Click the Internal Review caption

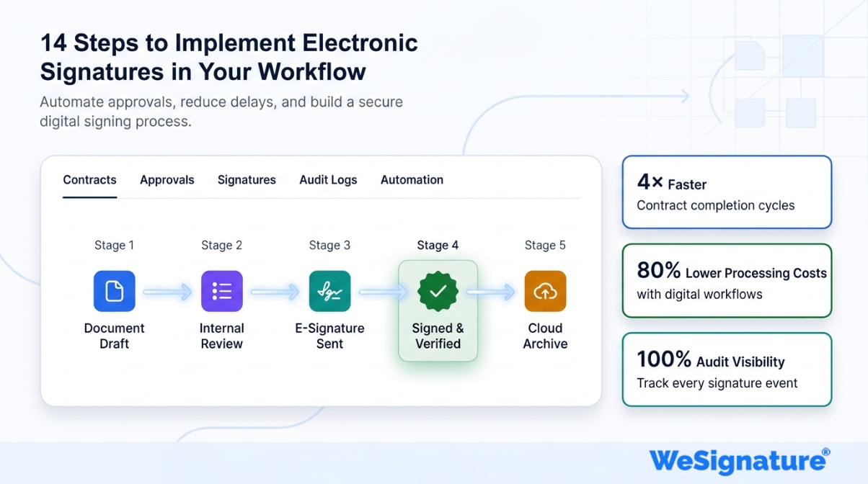tap(221, 336)
